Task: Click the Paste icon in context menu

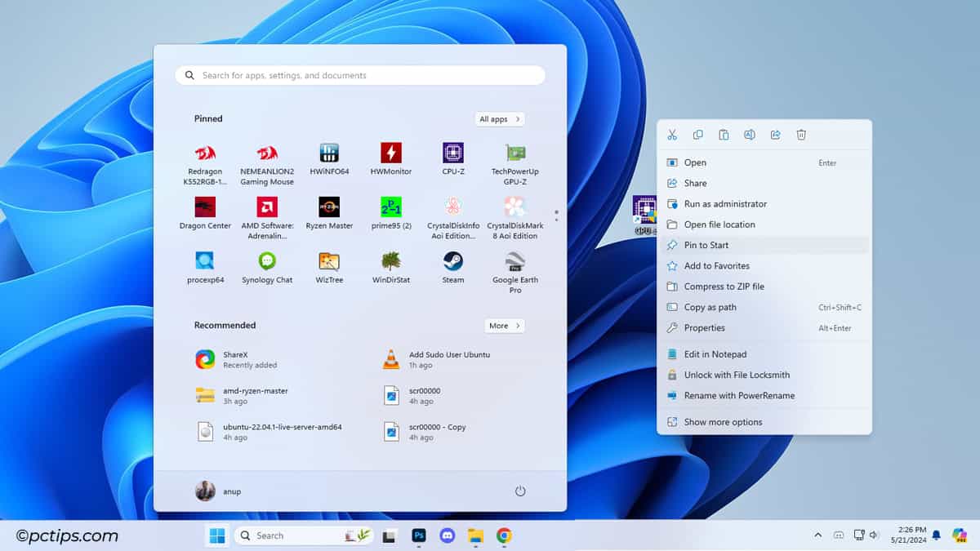Action: pyautogui.click(x=724, y=135)
